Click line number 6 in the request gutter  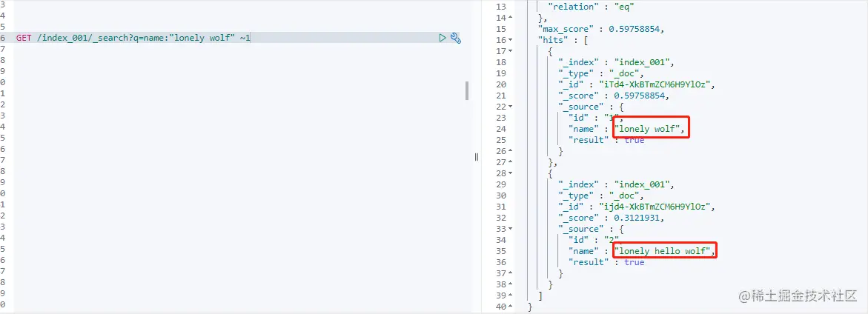(3, 39)
